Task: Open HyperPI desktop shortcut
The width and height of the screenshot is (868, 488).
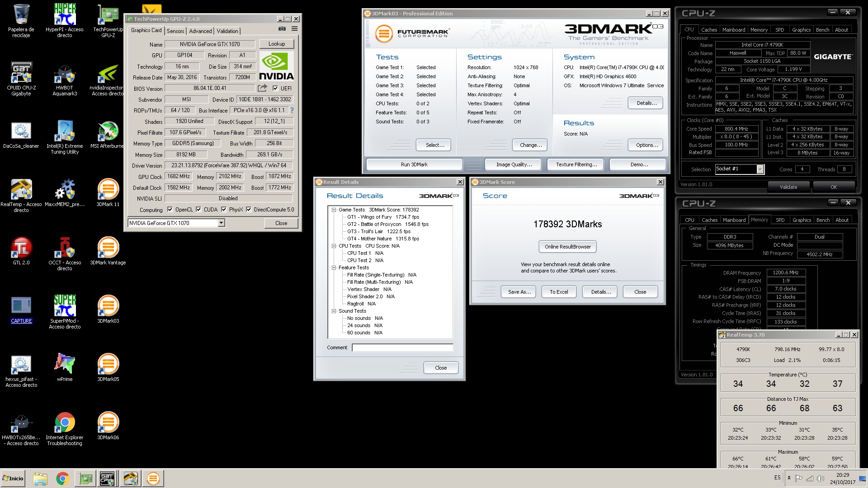Action: tap(65, 20)
